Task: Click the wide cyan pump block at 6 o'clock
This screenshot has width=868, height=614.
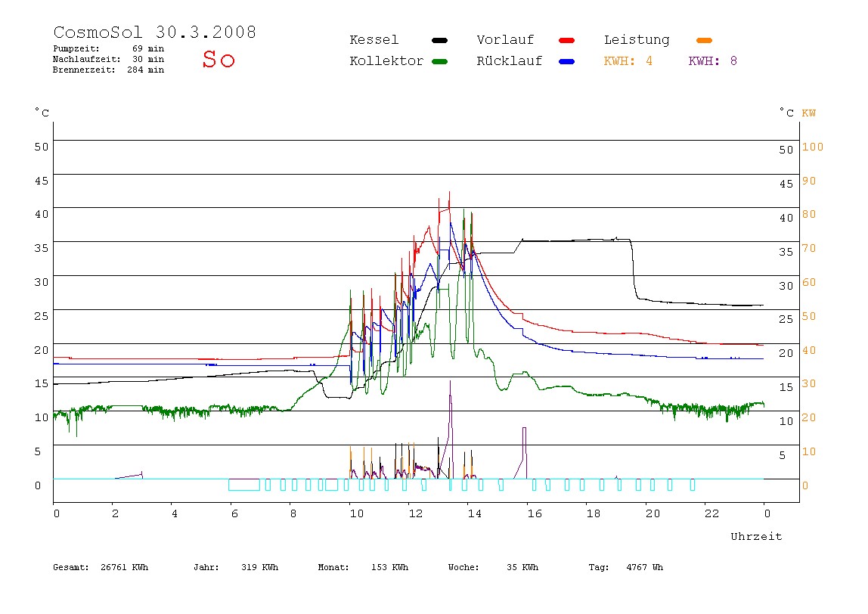Action: (244, 485)
